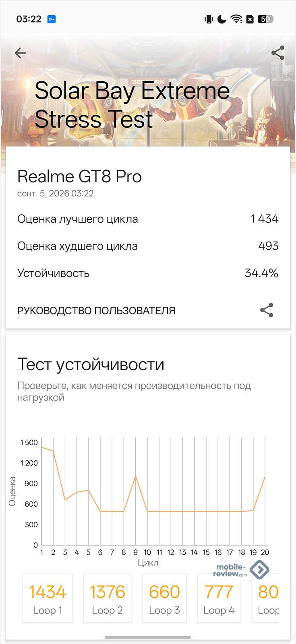Tap the loop 20 point on the chart
The height and width of the screenshot is (644, 296).
265,477
